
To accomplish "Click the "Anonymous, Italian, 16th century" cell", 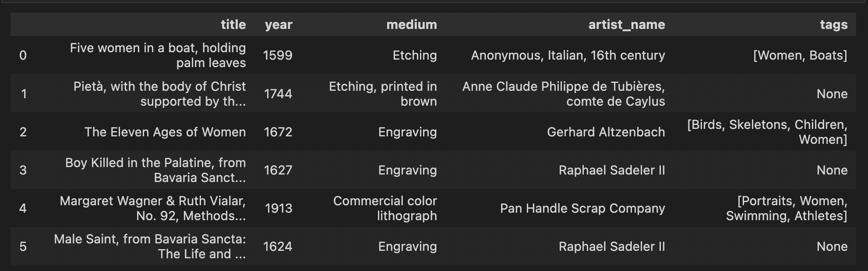I will coord(568,55).
